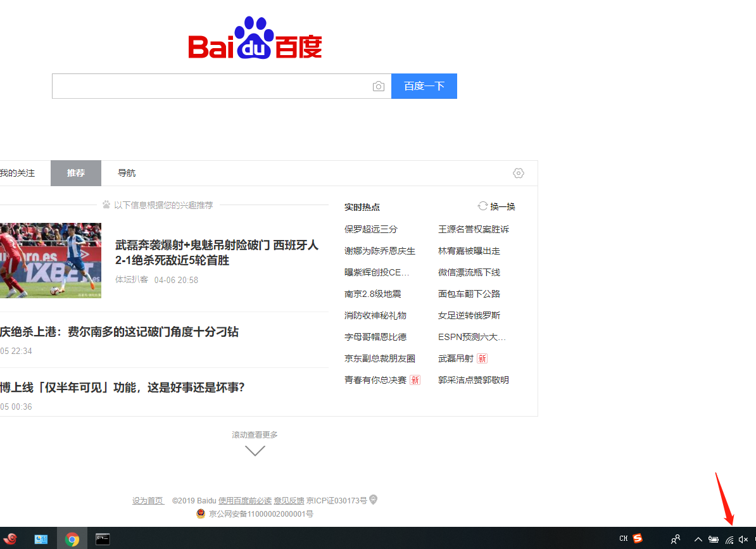Open hot topic 谢娜为陈乔恩庆生
Viewport: 756px width, 549px height.
[380, 251]
